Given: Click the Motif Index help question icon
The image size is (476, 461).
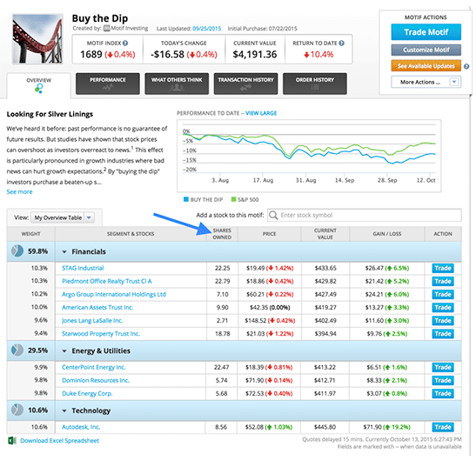Looking at the screenshot, I should click(125, 43).
